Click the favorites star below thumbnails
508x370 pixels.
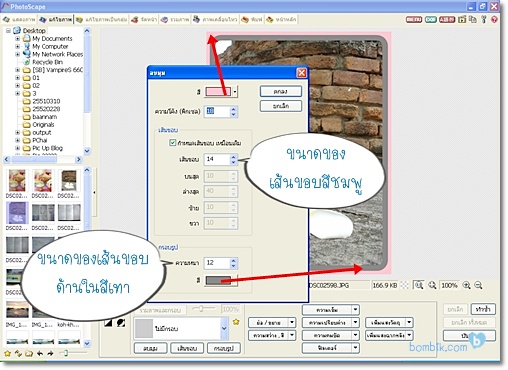point(7,353)
